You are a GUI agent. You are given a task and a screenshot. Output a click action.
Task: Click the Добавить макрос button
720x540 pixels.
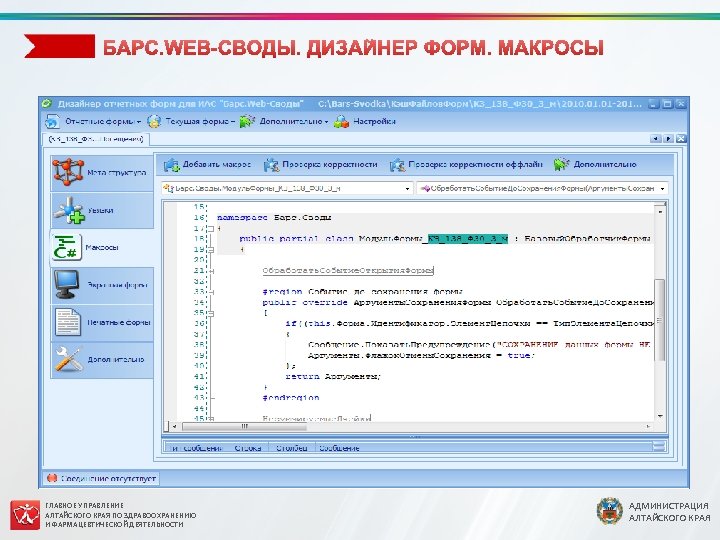pyautogui.click(x=208, y=164)
